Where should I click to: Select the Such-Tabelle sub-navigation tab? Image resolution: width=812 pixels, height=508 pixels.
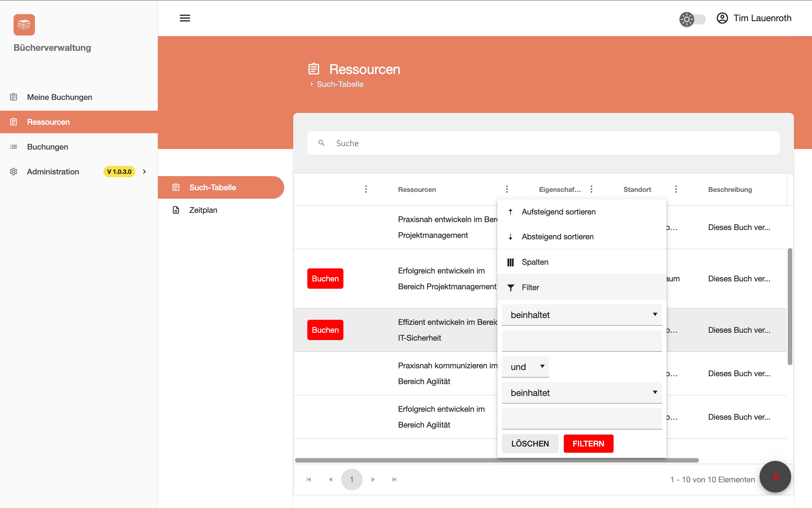221,187
